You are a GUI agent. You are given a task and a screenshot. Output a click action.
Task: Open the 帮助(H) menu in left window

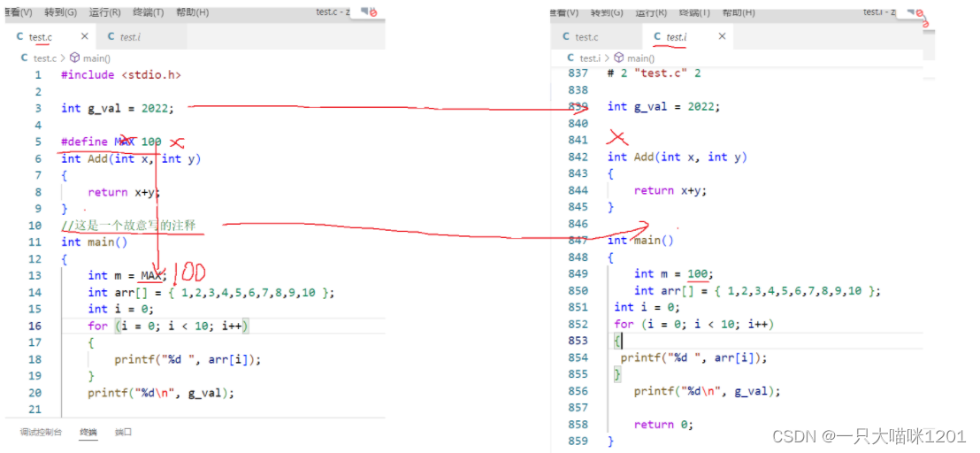[191, 12]
